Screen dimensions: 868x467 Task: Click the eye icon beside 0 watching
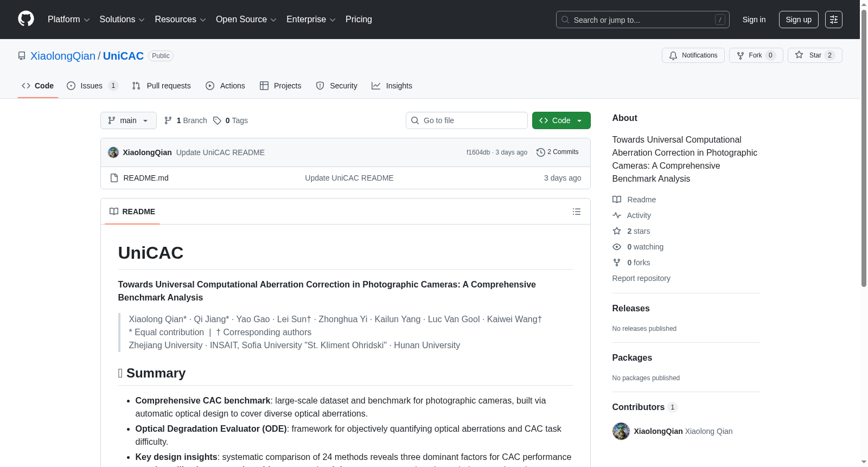[617, 247]
